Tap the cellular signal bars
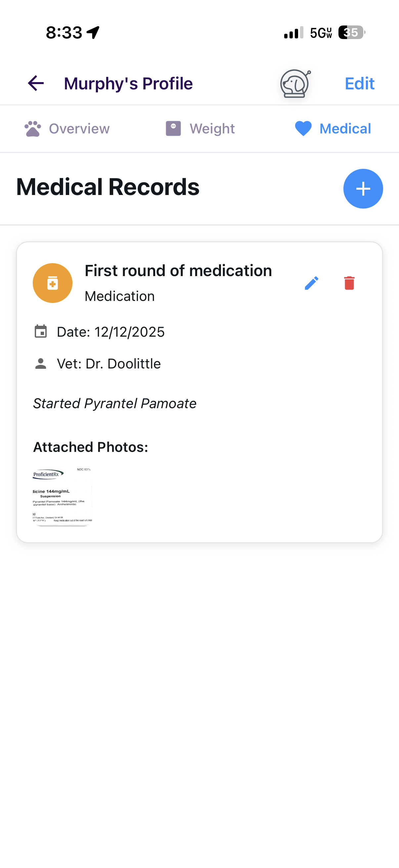 point(293,33)
